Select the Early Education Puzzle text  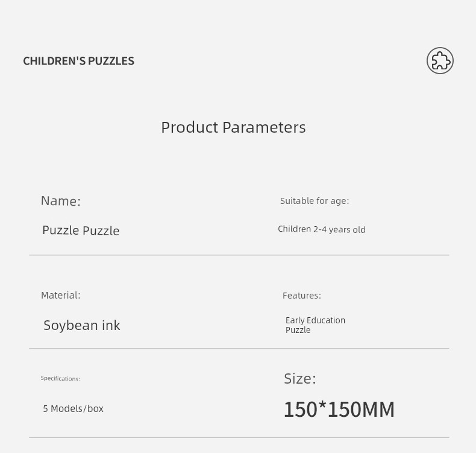(x=315, y=325)
